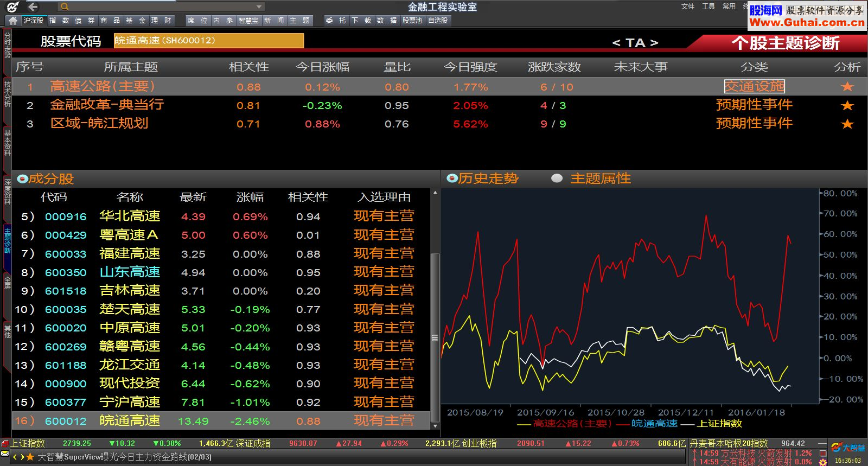Sort by 相关性 column in theme table
This screenshot has height=466, width=868.
pyautogui.click(x=249, y=67)
